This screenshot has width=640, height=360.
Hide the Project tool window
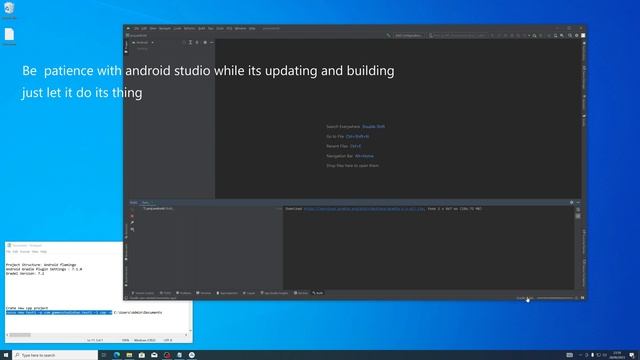[x=211, y=42]
